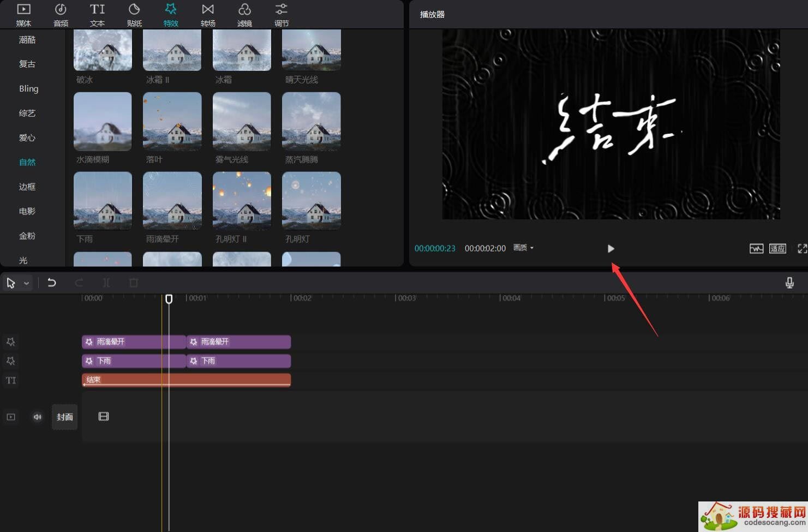The width and height of the screenshot is (808, 532).
Task: Open the waveform scope icon in player
Action: pyautogui.click(x=756, y=249)
